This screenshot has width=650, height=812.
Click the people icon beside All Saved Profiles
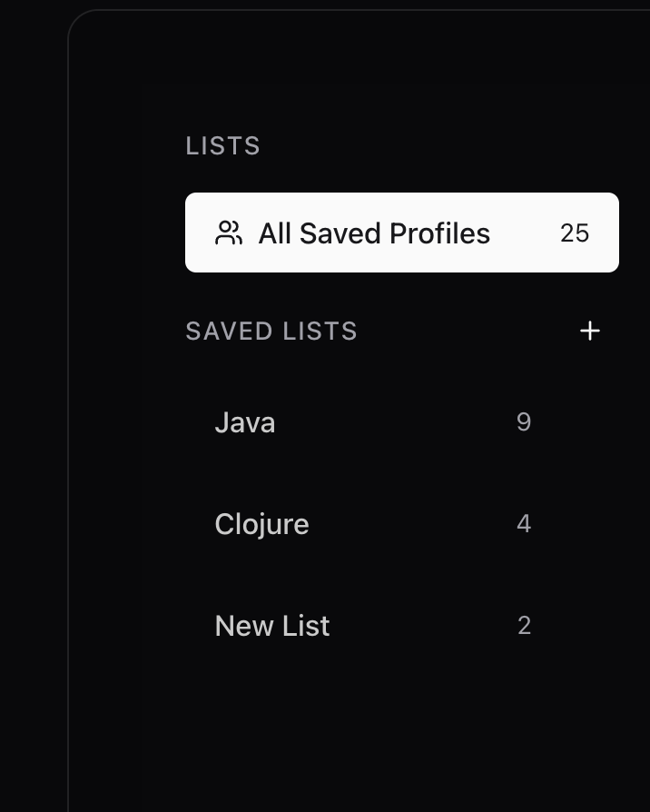229,233
